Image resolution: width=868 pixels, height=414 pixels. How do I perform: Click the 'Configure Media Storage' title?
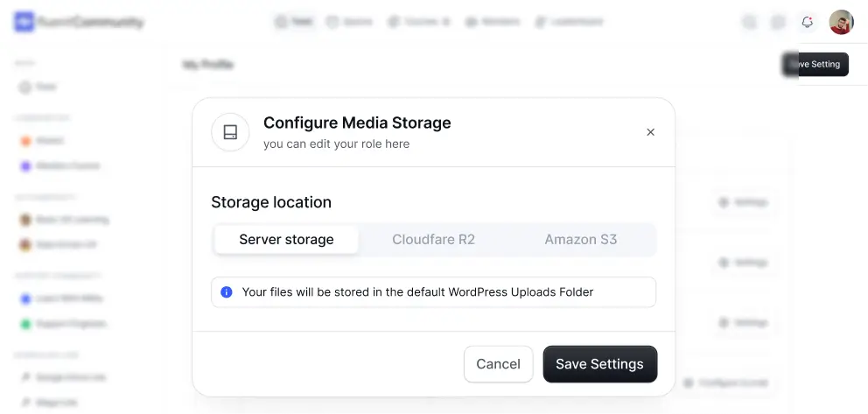coord(357,123)
